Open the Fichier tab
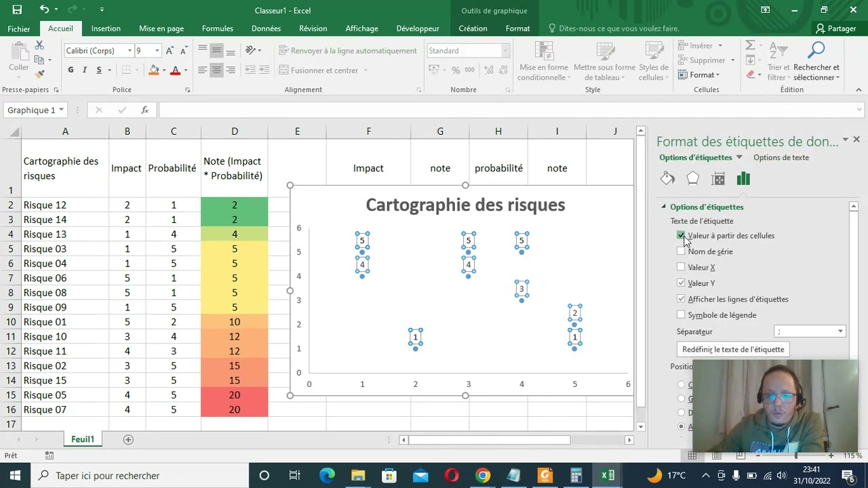The height and width of the screenshot is (488, 868). click(x=19, y=28)
